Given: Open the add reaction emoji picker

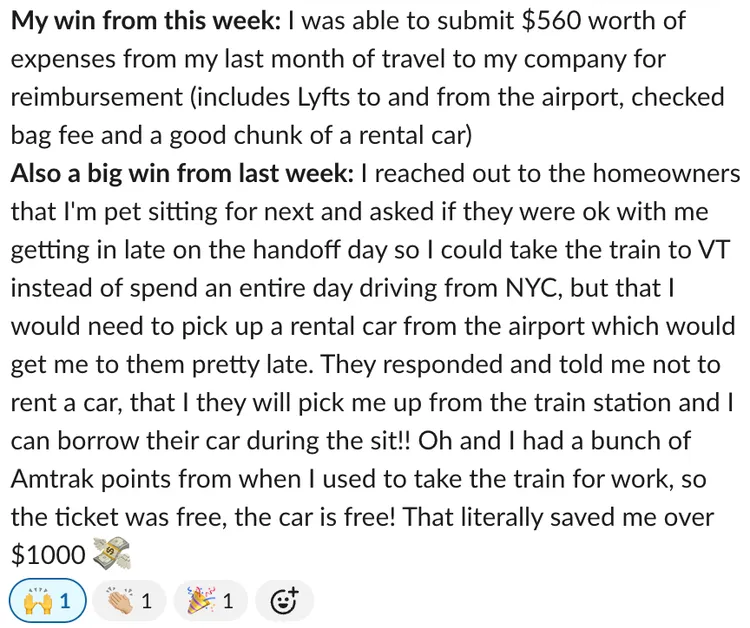Looking at the screenshot, I should 284,601.
